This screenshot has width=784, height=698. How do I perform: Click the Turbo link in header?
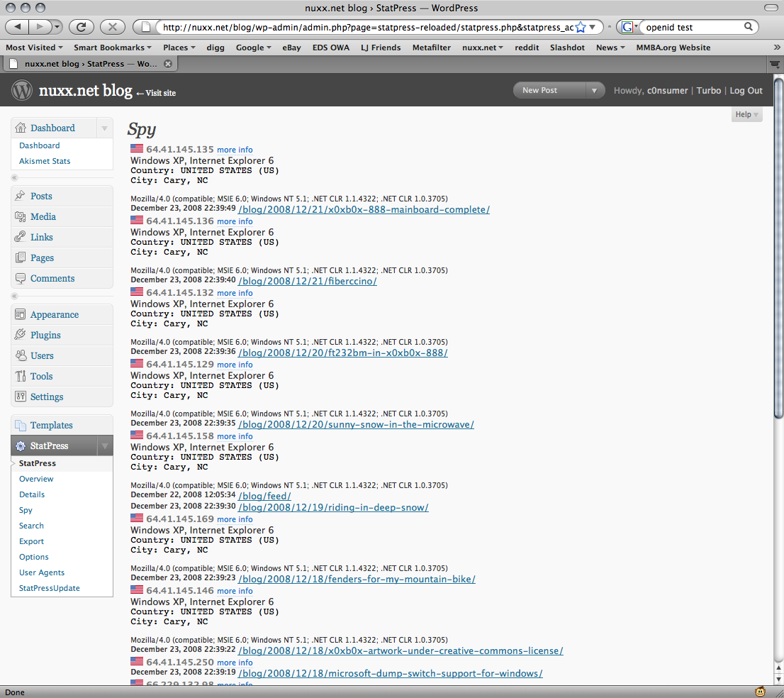coord(708,91)
